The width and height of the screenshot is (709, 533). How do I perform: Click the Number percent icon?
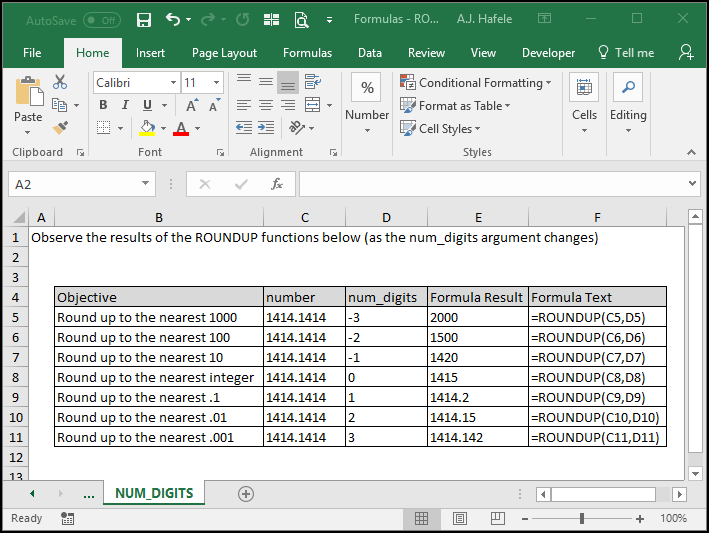[x=367, y=87]
